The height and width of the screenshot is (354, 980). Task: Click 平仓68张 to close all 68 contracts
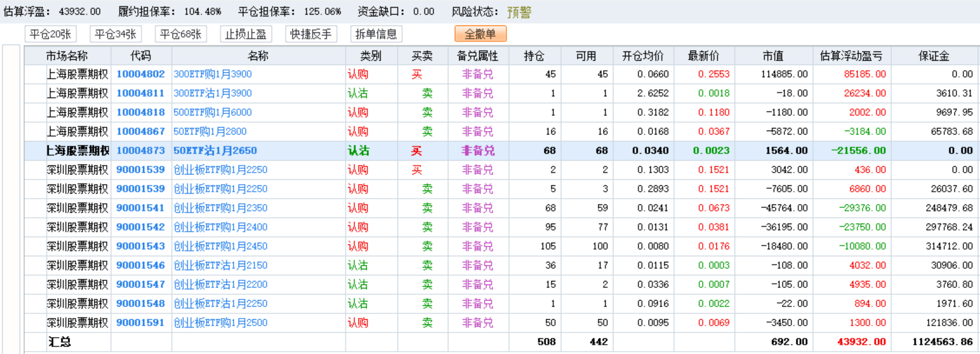point(181,34)
